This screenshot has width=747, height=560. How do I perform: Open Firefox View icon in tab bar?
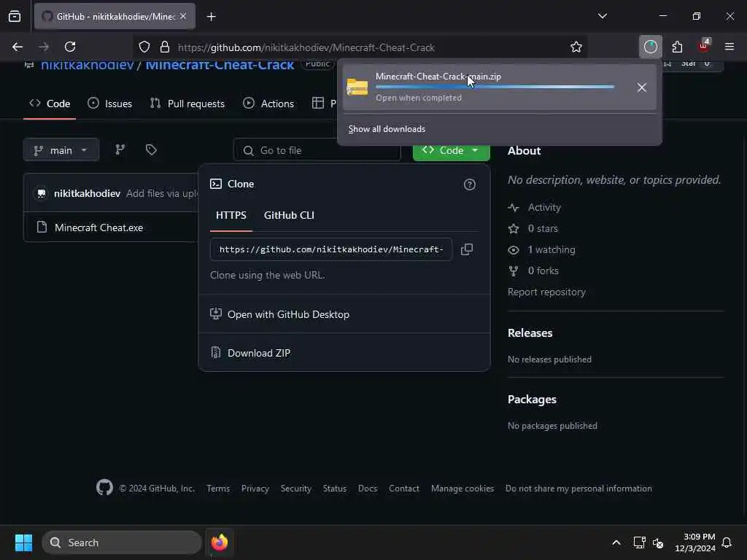pyautogui.click(x=15, y=16)
